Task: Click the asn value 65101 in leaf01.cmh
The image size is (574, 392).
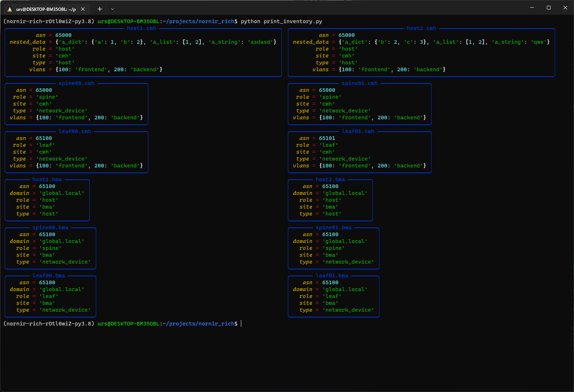Action: tap(327, 138)
